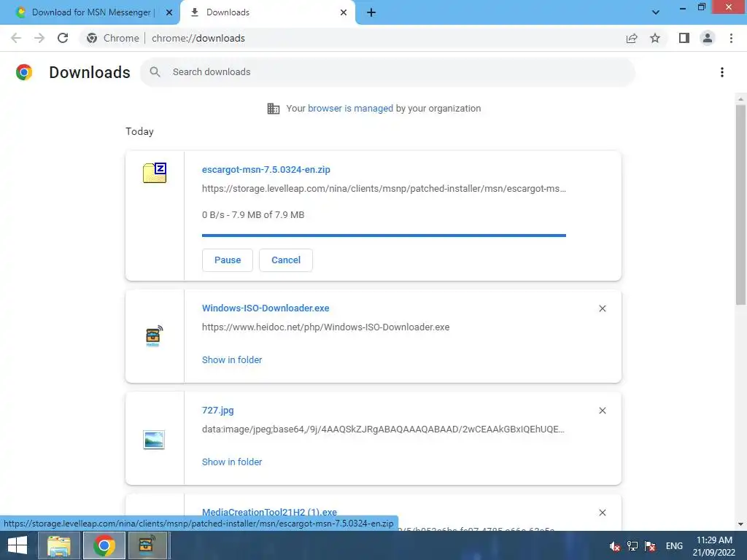Click the Windows-ISO-Downloader file icon
The image size is (747, 560).
click(154, 336)
